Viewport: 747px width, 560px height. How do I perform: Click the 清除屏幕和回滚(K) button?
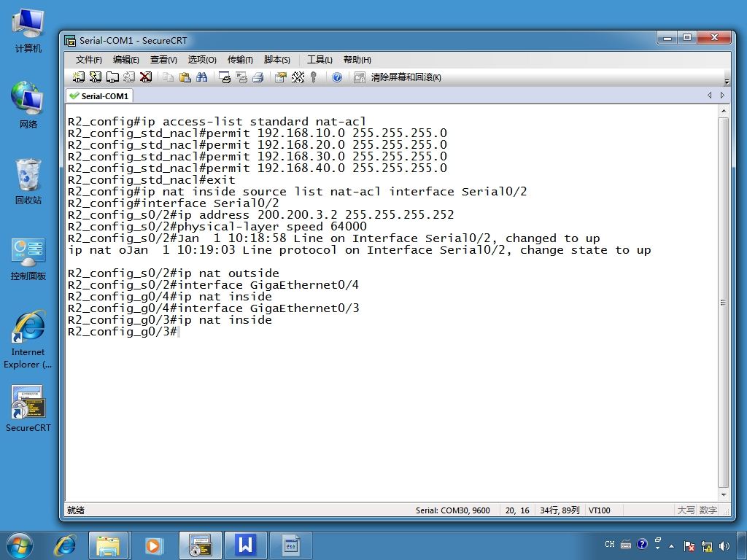tap(406, 77)
